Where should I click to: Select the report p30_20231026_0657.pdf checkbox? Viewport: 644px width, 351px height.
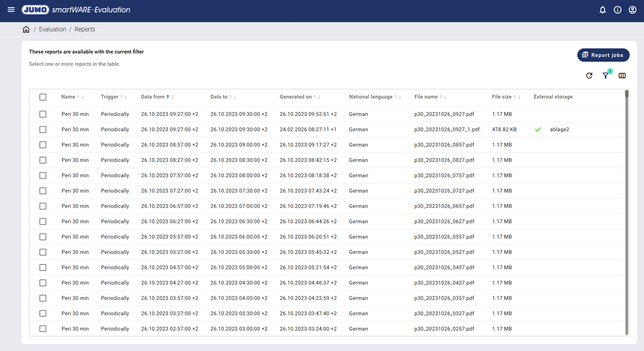click(x=43, y=206)
